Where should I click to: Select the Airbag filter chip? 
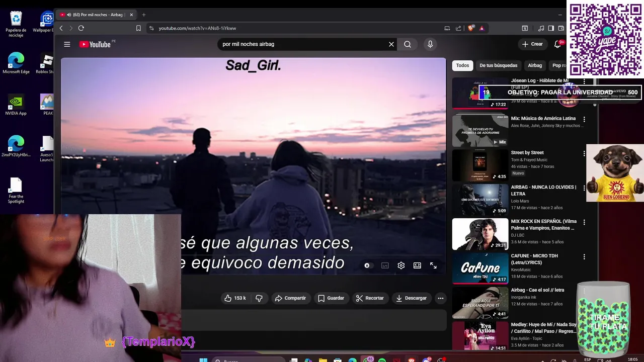click(535, 65)
